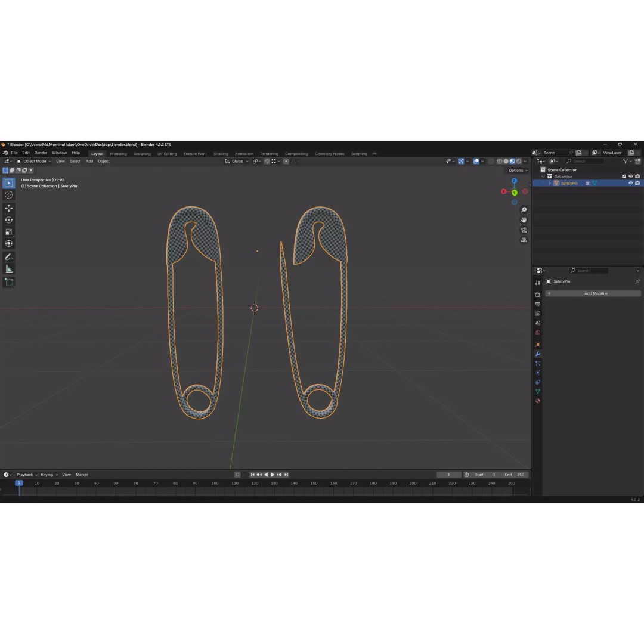Click the Z axis on navigation gizmo
The width and height of the screenshot is (644, 644).
click(514, 181)
